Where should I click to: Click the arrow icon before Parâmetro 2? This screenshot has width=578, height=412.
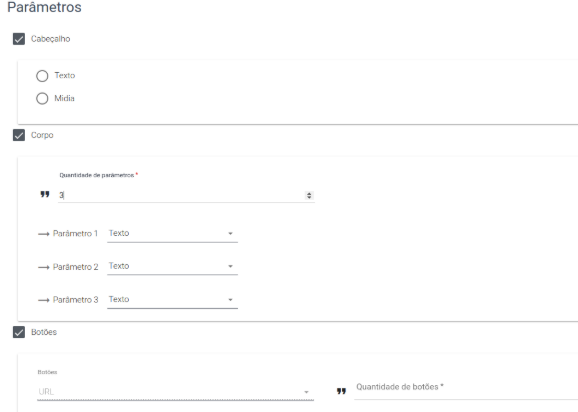point(43,267)
